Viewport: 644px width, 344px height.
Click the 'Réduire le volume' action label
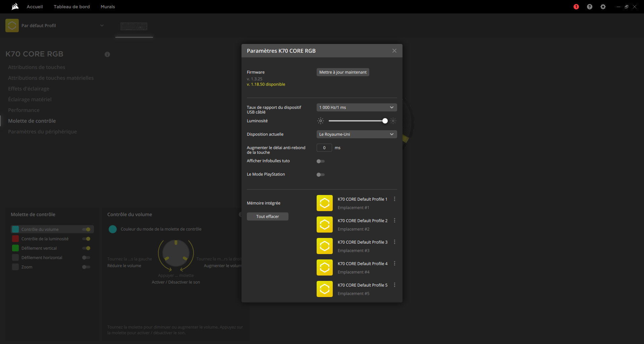pyautogui.click(x=124, y=266)
